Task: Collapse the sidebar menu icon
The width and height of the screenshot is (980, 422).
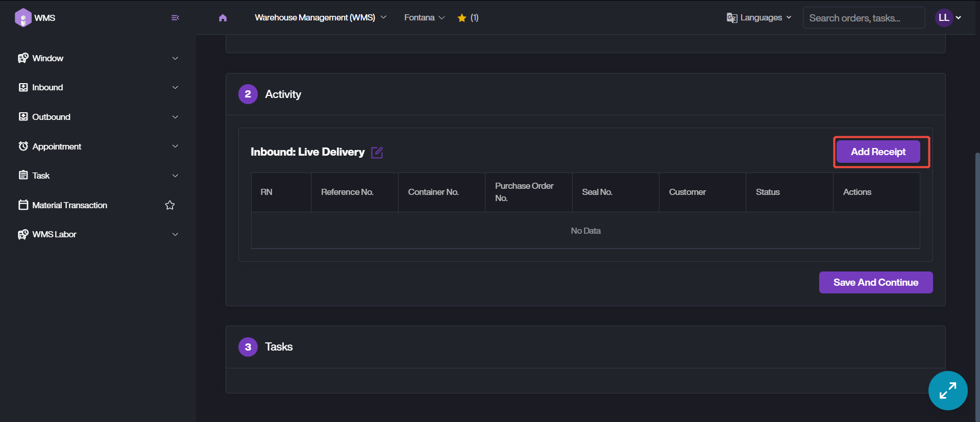Action: click(175, 18)
